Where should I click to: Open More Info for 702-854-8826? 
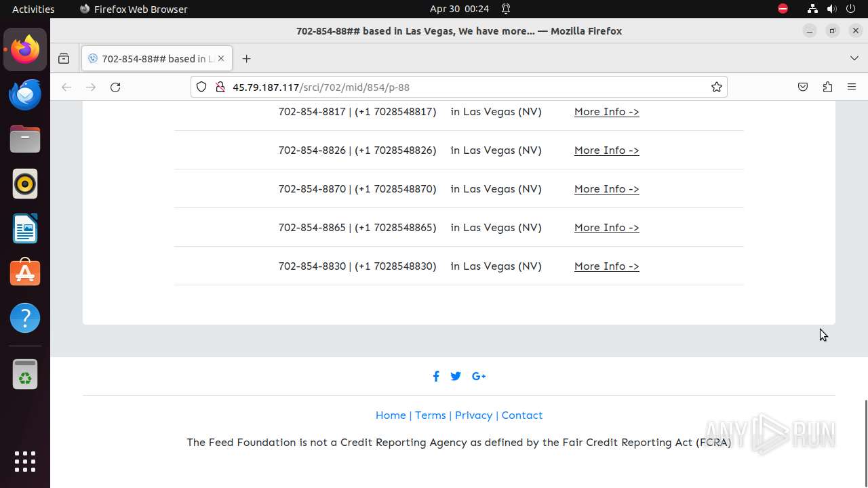(606, 150)
